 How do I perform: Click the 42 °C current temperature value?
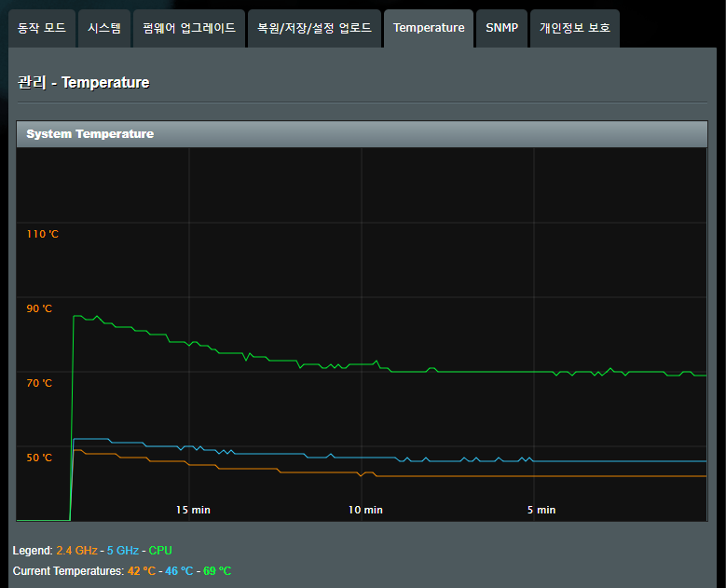(x=142, y=571)
